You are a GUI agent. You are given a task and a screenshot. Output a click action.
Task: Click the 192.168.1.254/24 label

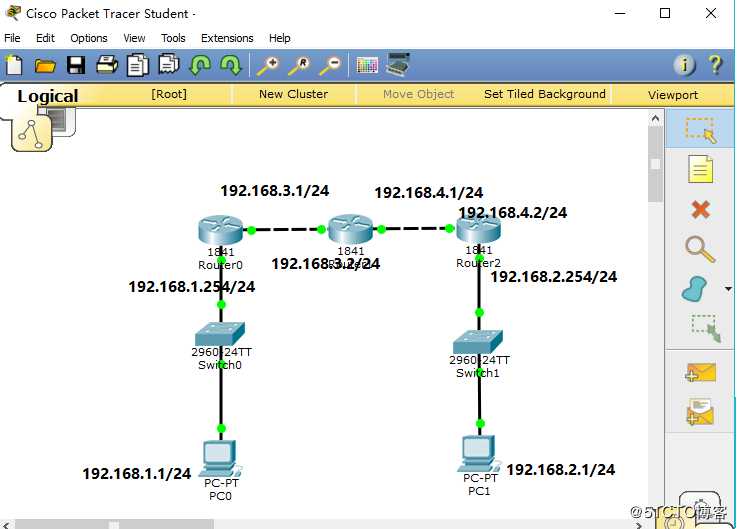(192, 287)
